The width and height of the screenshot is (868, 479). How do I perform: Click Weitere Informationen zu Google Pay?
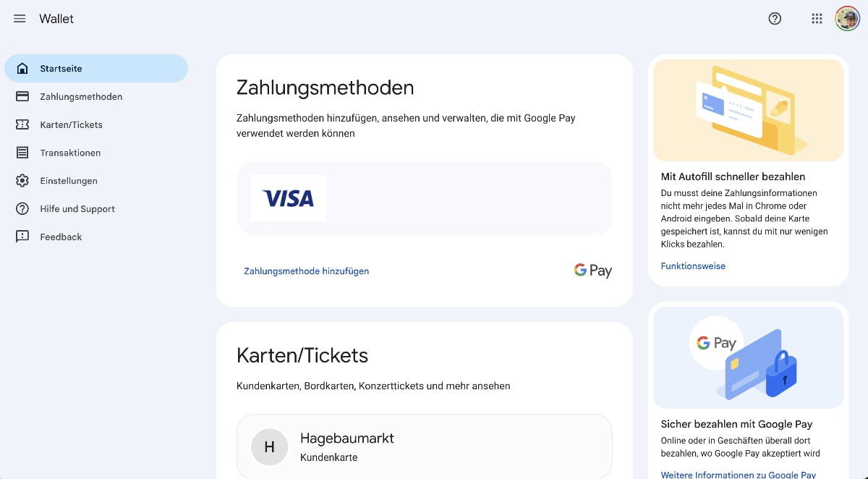[x=738, y=475]
